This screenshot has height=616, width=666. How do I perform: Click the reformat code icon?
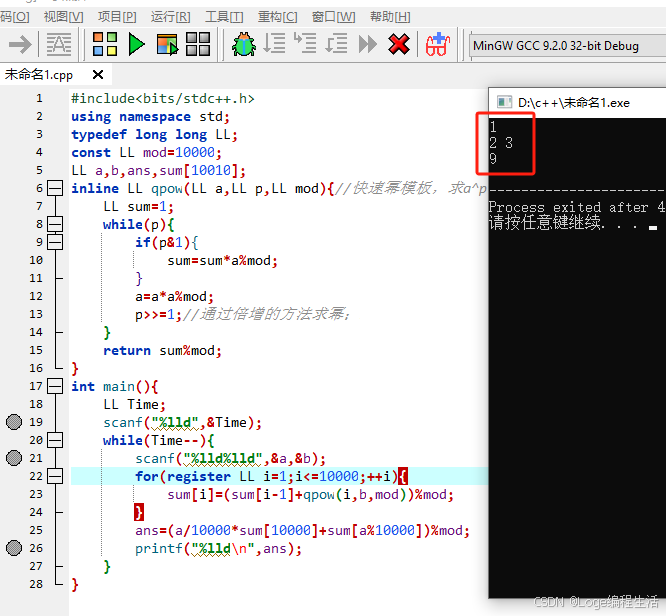(59, 45)
